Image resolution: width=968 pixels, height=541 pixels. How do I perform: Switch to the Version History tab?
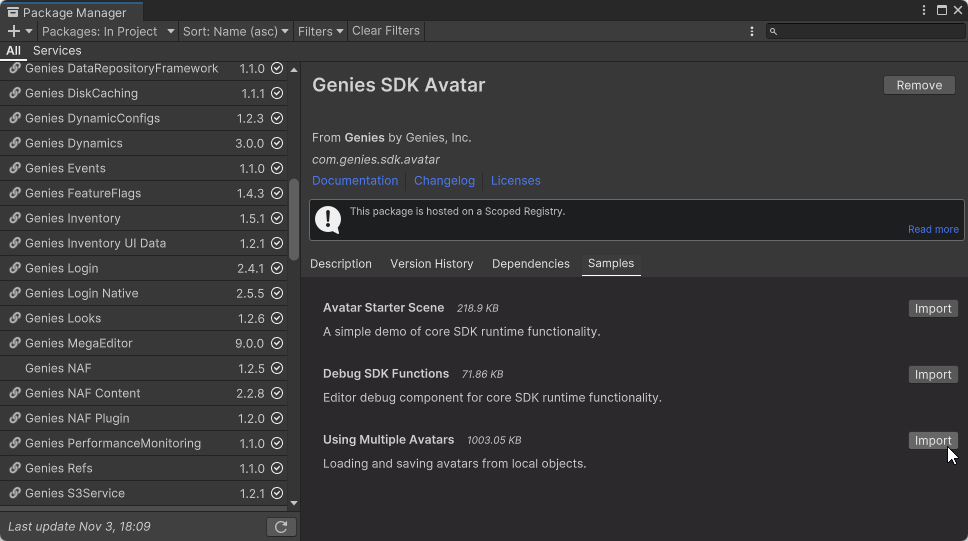431,264
